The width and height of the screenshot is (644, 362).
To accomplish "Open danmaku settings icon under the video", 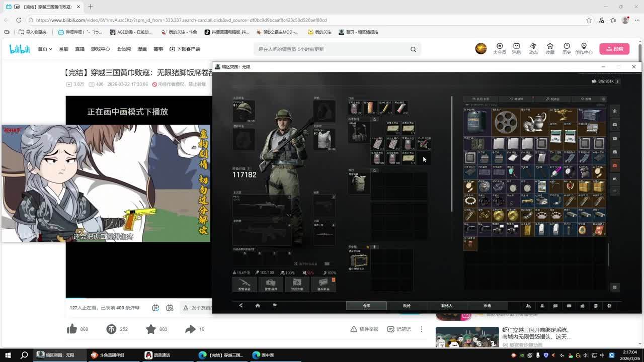I will 170,308.
